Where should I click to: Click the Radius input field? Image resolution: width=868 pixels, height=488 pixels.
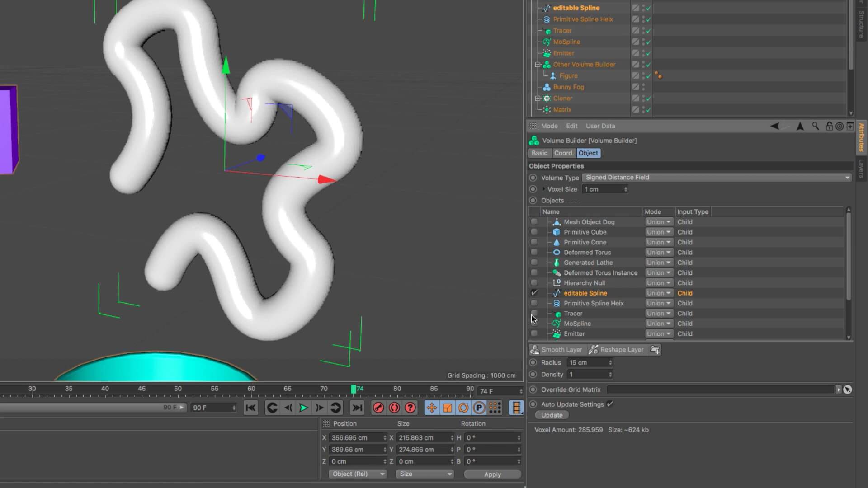tap(587, 363)
